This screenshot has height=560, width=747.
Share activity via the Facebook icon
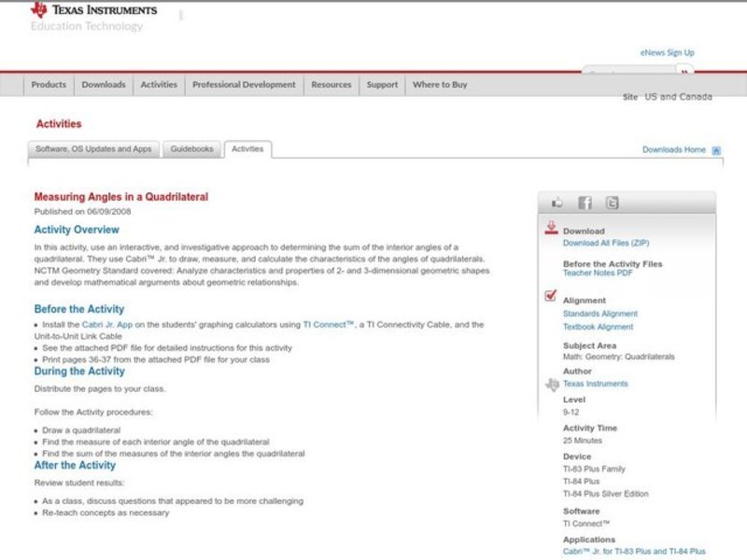(585, 203)
